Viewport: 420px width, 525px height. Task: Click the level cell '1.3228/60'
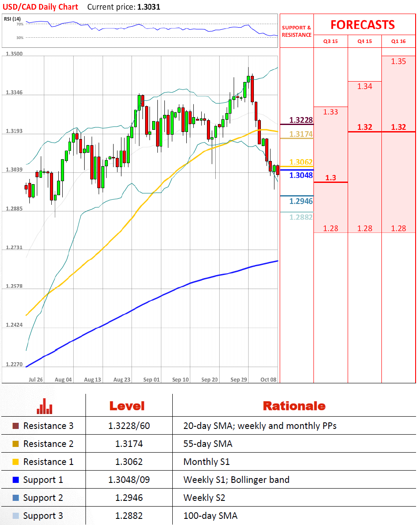129,426
